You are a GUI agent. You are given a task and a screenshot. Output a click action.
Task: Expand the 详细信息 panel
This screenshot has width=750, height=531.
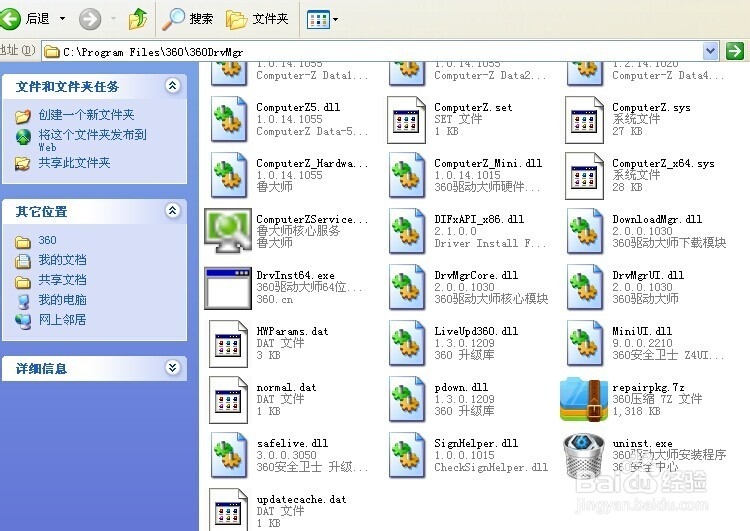click(x=172, y=367)
